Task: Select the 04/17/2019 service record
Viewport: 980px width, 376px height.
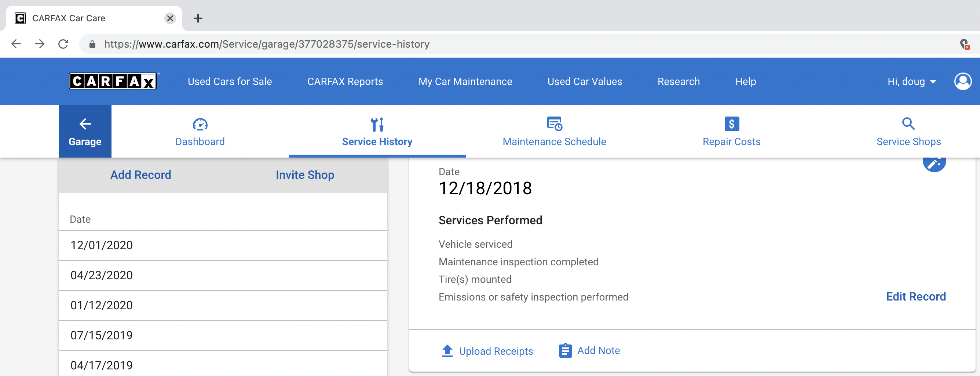Action: pyautogui.click(x=223, y=364)
